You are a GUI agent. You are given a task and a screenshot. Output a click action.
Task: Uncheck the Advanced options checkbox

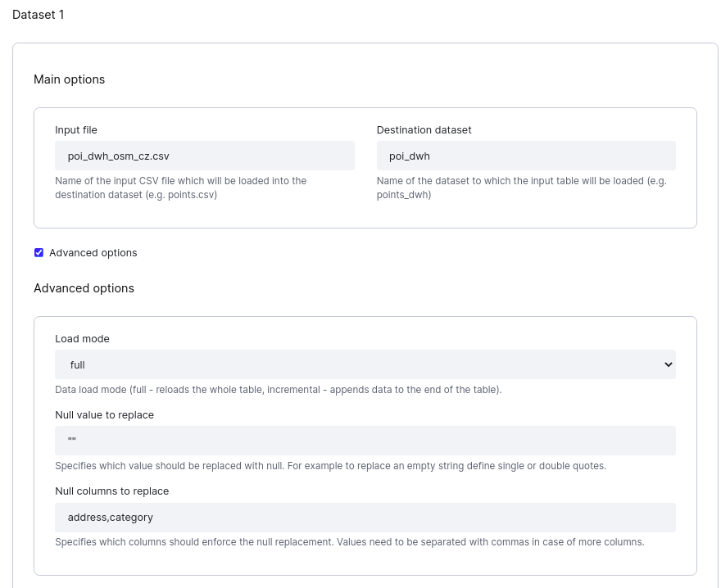[x=39, y=253]
